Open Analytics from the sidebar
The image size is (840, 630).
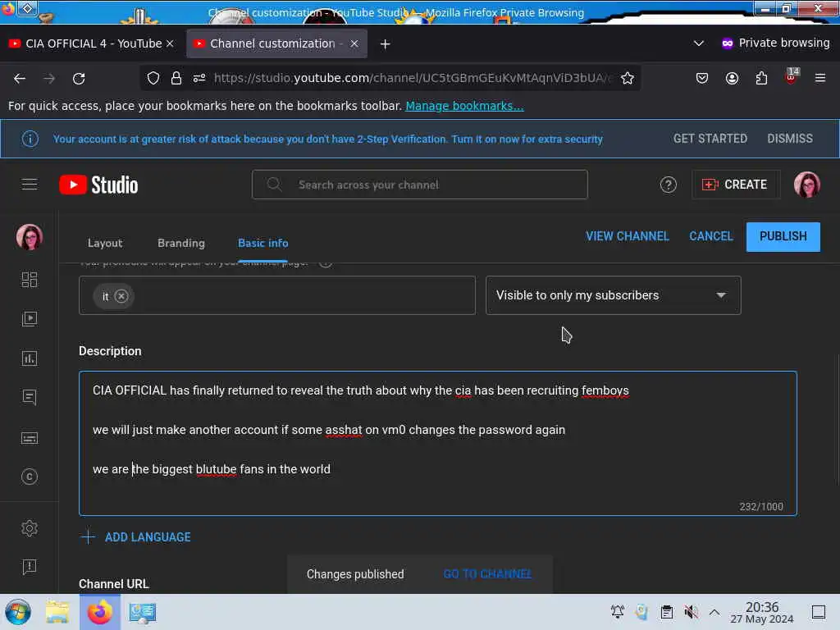click(30, 358)
